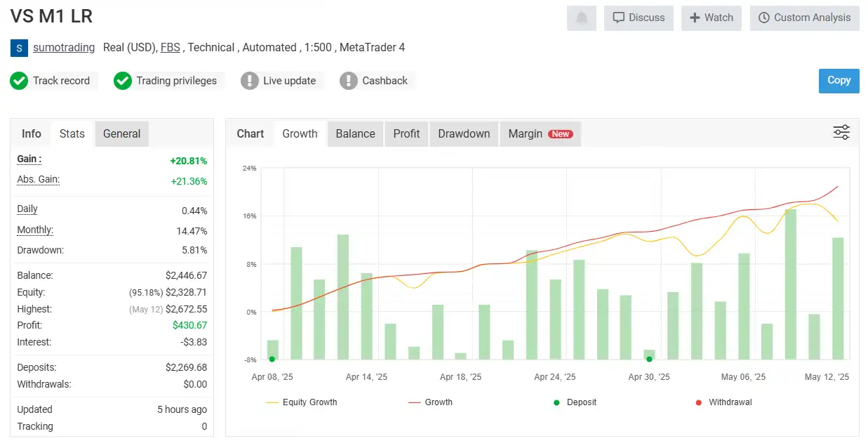
Task: Switch to the General info tab
Action: (121, 133)
